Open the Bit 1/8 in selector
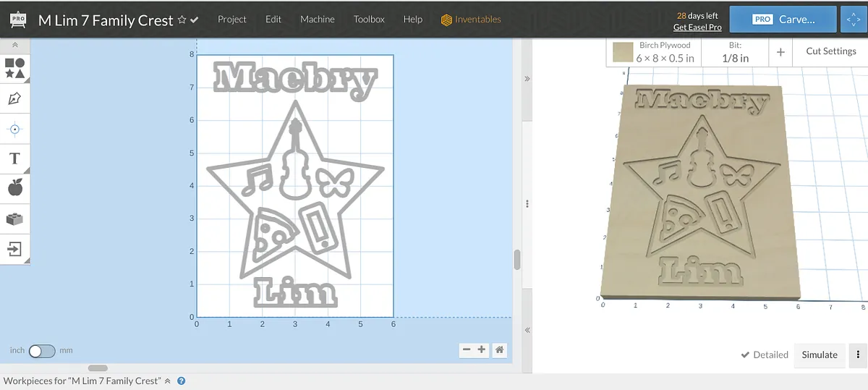This screenshot has height=390, width=868. [735, 52]
